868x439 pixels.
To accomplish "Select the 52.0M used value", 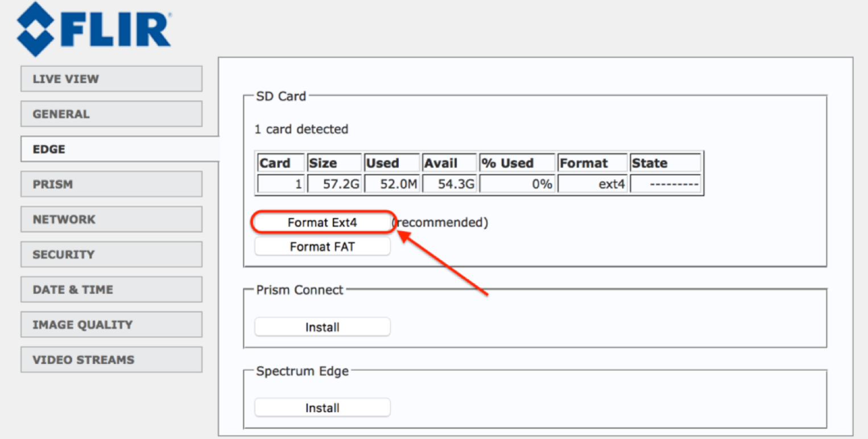I will point(392,184).
